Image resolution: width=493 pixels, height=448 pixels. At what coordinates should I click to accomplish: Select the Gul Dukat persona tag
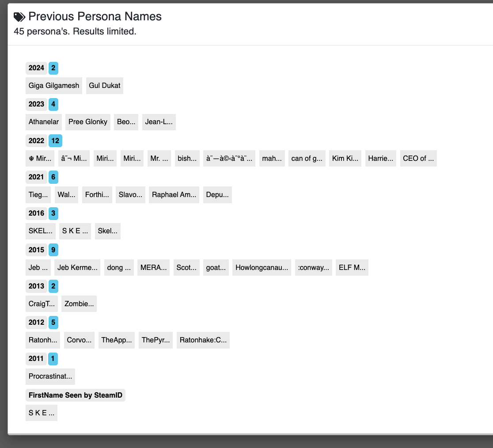105,86
